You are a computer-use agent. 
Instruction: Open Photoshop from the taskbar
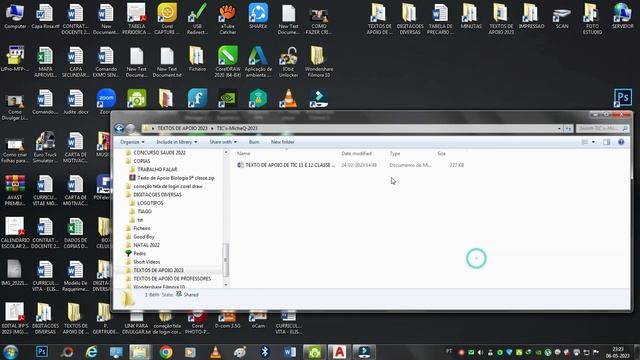point(42,352)
